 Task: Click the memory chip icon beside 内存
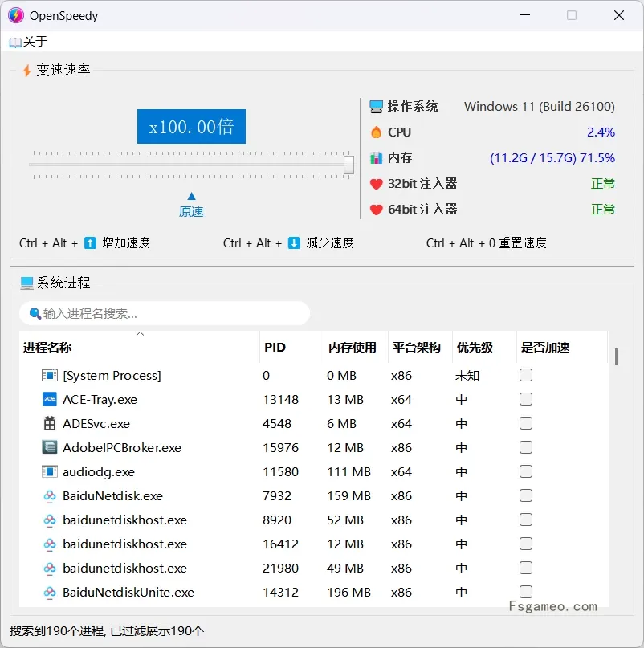coord(375,157)
